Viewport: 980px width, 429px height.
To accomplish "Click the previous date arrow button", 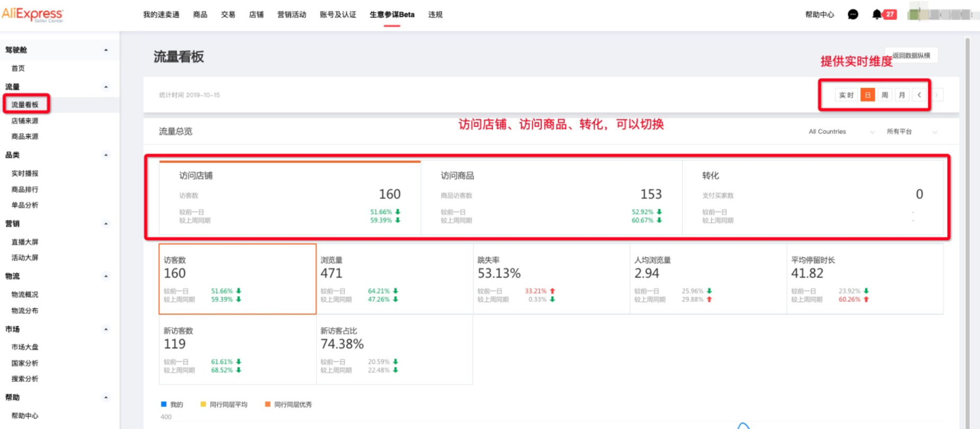I will [x=919, y=95].
